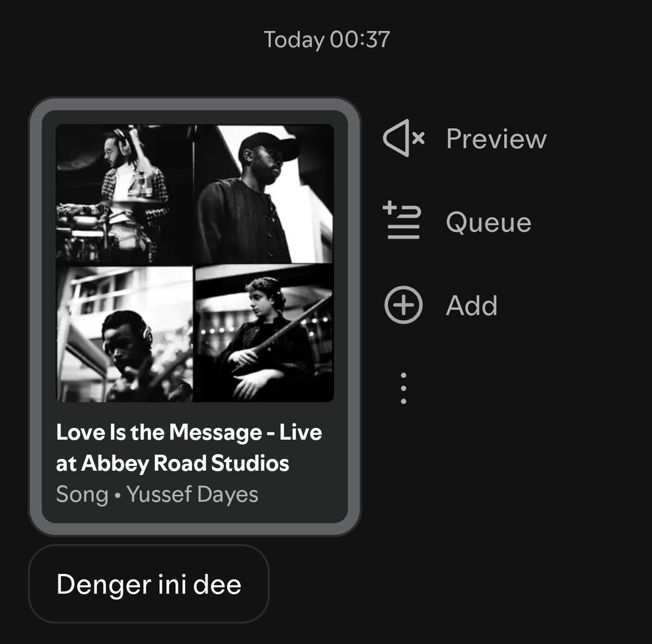Select the 'Denger ini dee' message bubble
This screenshot has width=652, height=644.
coord(149,584)
